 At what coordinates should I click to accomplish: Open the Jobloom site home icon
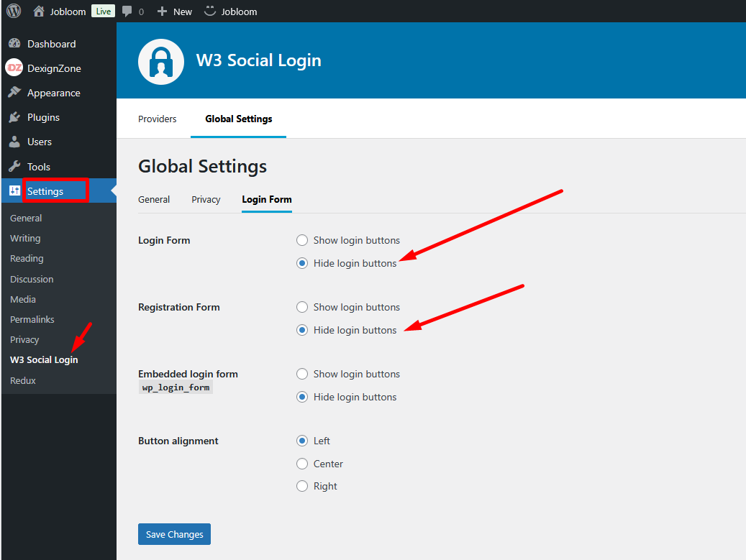pyautogui.click(x=39, y=12)
